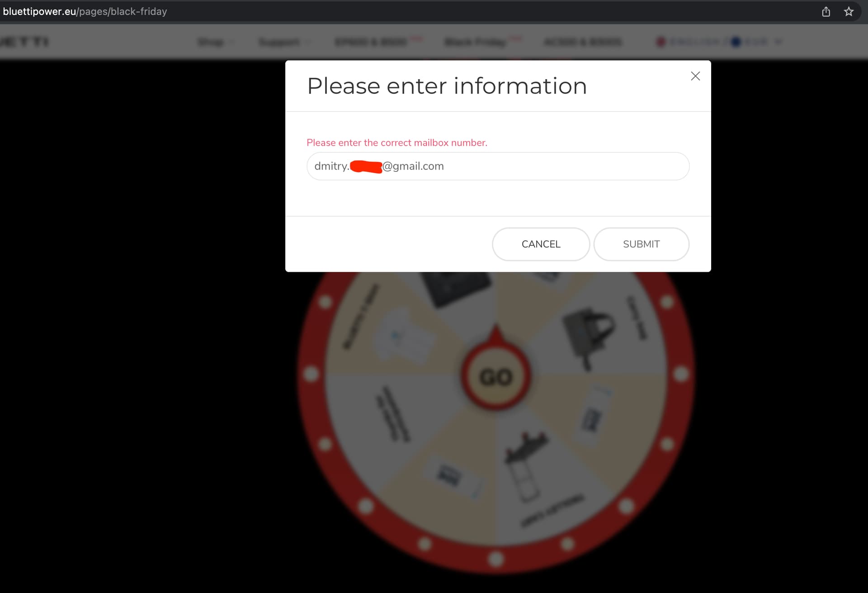Image resolution: width=868 pixels, height=593 pixels.
Task: Click the red pointer GO spin button
Action: point(496,375)
